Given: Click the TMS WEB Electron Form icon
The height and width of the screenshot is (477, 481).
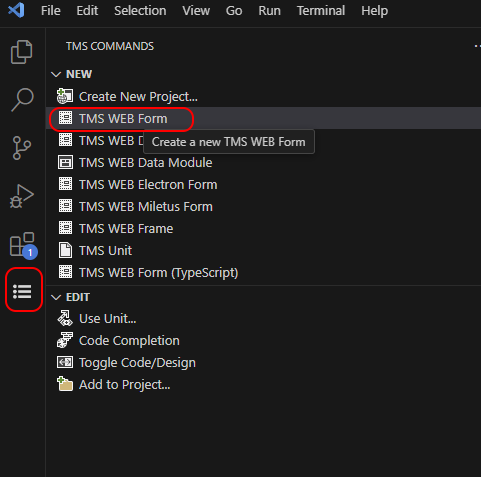Looking at the screenshot, I should tap(65, 184).
